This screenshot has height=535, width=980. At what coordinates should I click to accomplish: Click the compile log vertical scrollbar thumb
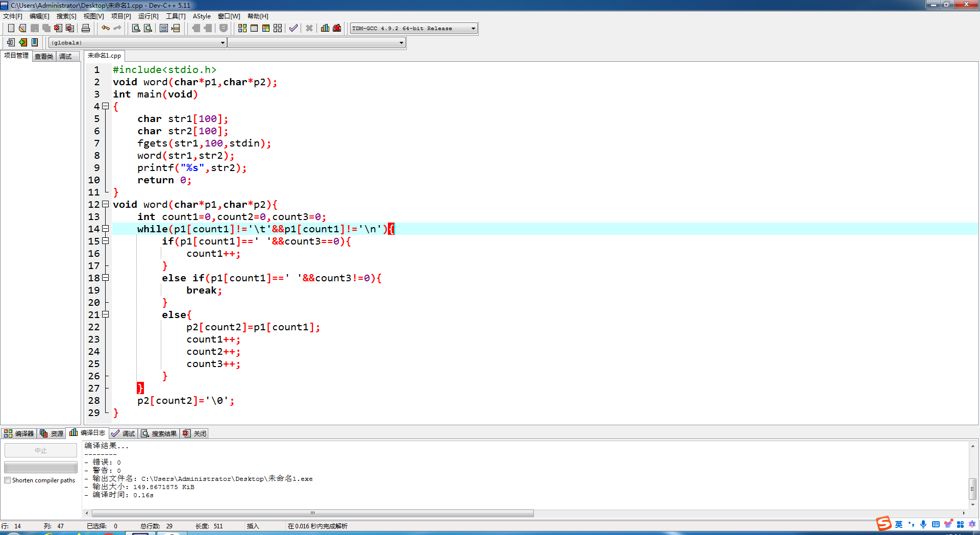[x=973, y=489]
